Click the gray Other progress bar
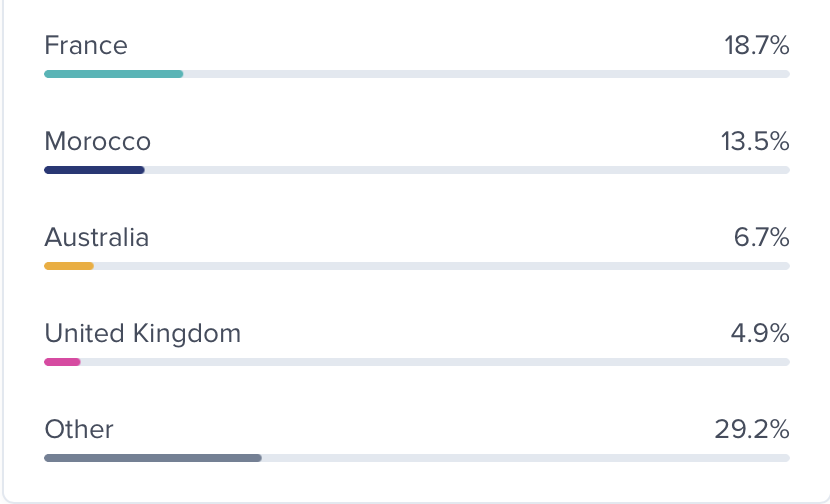830x504 pixels. tap(153, 458)
